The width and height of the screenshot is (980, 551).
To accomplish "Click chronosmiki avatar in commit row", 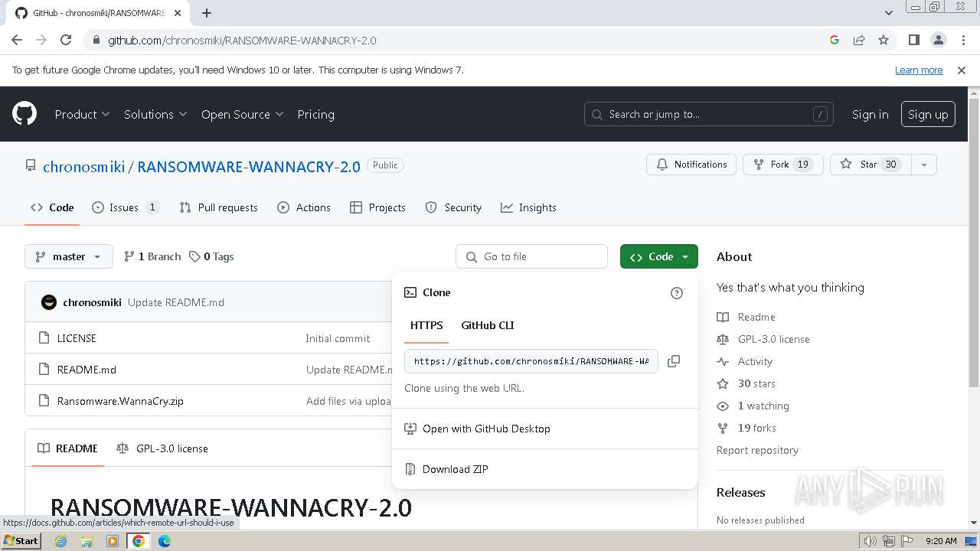I will coord(49,302).
